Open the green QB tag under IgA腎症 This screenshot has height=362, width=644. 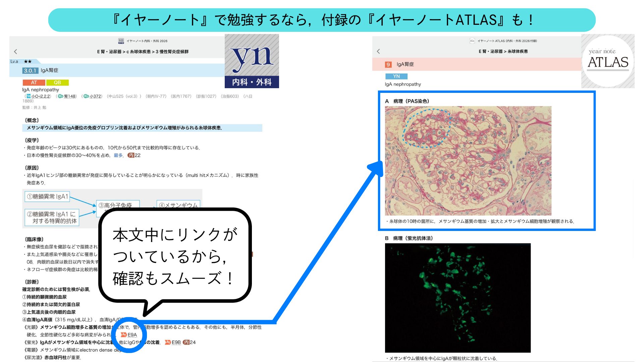pos(57,82)
